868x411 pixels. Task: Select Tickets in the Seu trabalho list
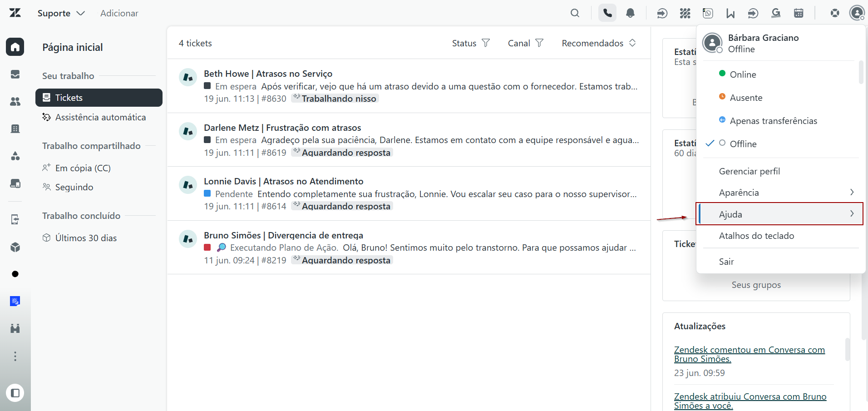[x=99, y=98]
